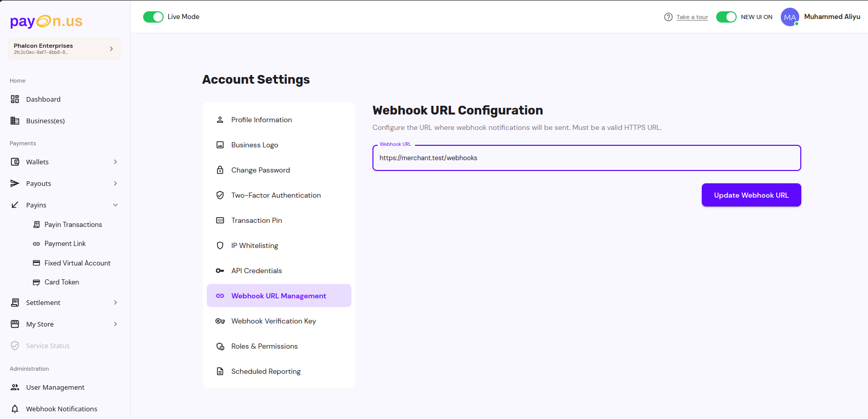Click the Webhook Verification Key icon
Viewport: 868px width, 419px height.
(x=220, y=321)
